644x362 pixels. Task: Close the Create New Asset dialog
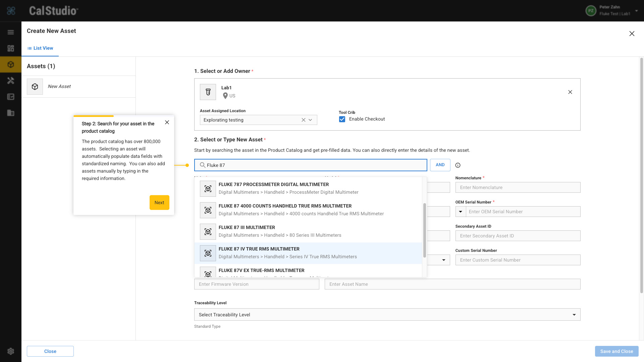point(632,34)
